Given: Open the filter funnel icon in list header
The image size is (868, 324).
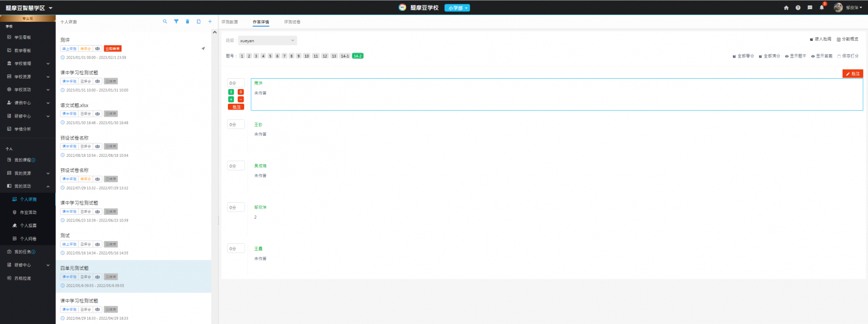Looking at the screenshot, I should 176,22.
